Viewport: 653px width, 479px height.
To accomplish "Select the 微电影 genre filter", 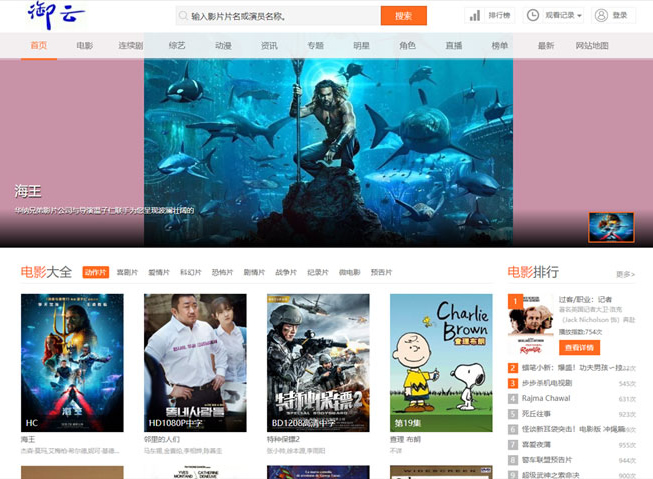I will [349, 272].
